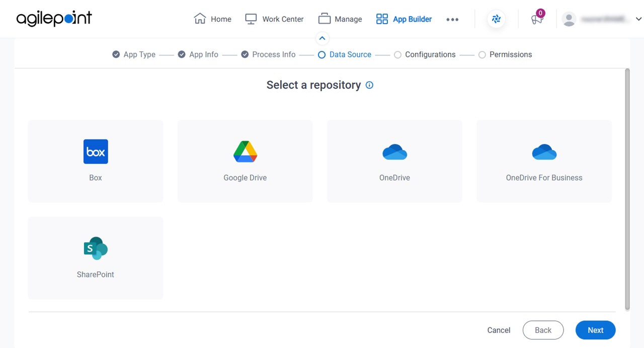
Task: Select the Google Drive repository icon
Action: click(x=245, y=152)
